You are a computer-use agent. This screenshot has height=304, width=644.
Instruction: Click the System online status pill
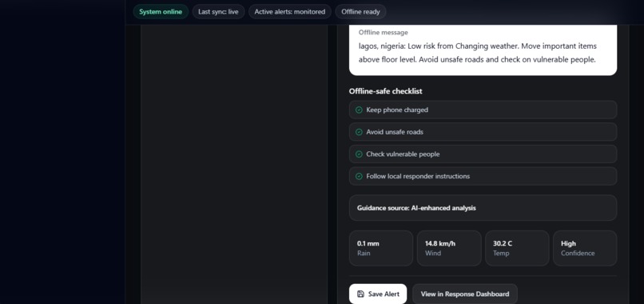[x=161, y=11]
